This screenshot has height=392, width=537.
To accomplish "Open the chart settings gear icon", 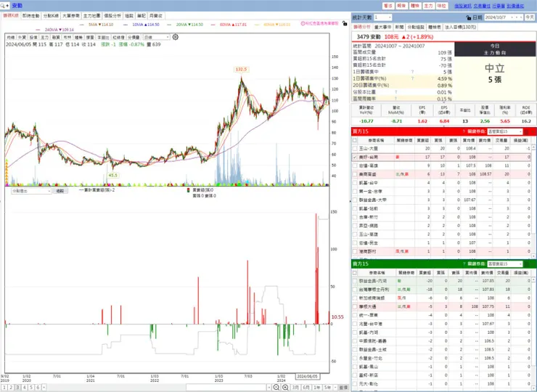I will (176, 37).
